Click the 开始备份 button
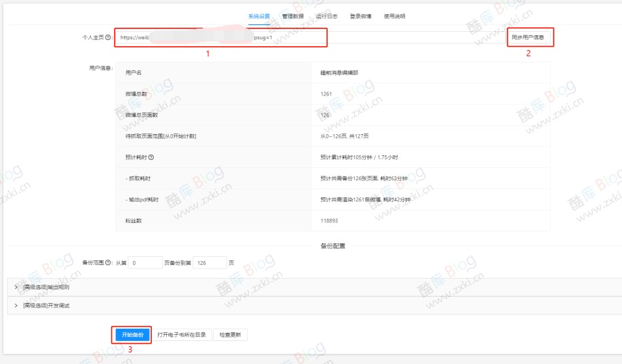Viewport: 622px width, 364px height. 132,335
